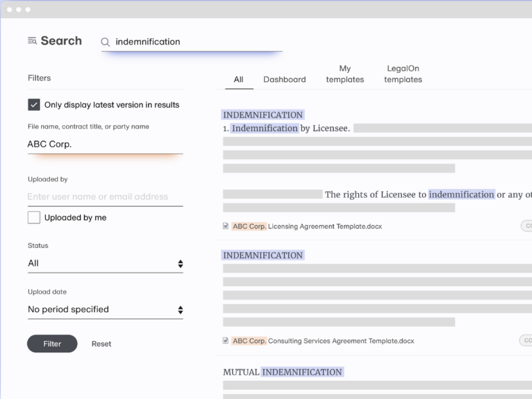532x399 pixels.
Task: Open the Status dropdown showing All
Action: [x=104, y=263]
